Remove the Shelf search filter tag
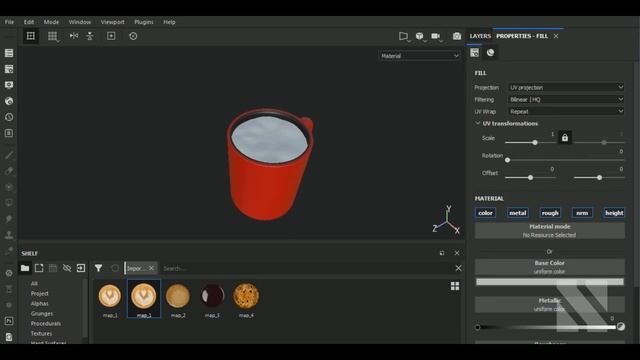Image resolution: width=640 pixels, height=360 pixels. click(151, 268)
